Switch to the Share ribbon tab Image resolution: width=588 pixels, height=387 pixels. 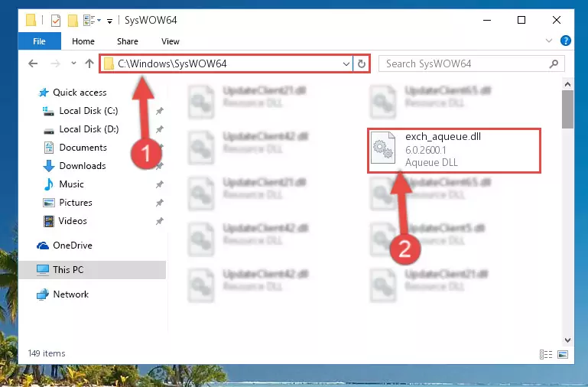click(128, 41)
